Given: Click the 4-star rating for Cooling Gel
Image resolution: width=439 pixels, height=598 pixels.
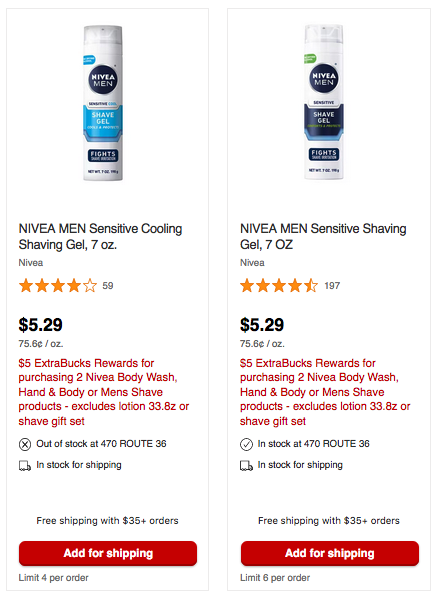Looking at the screenshot, I should (58, 286).
